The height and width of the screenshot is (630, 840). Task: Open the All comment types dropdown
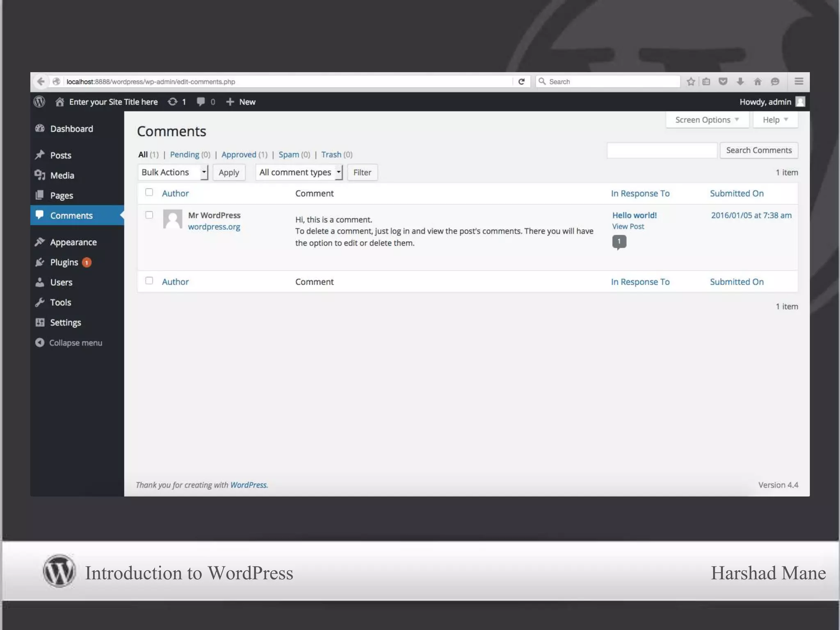[x=299, y=172]
